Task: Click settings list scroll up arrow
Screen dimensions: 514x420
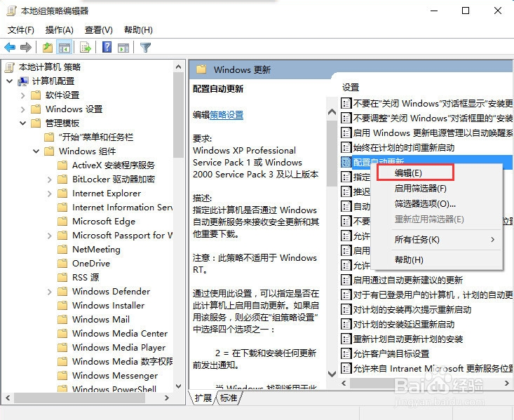Action: (x=332, y=112)
